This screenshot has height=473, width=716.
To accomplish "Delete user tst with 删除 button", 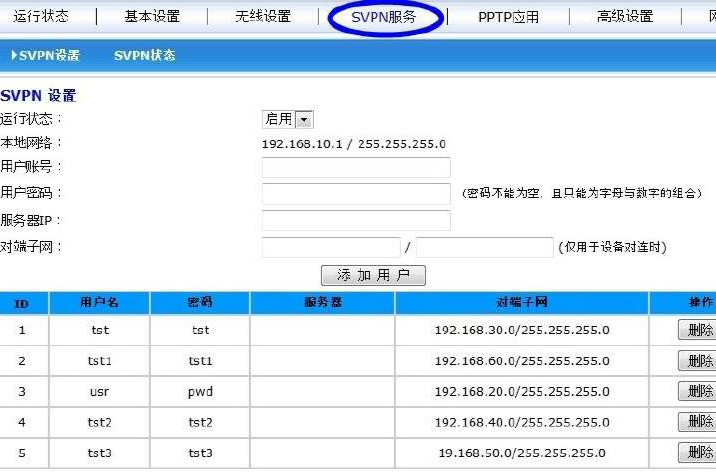I will point(697,330).
